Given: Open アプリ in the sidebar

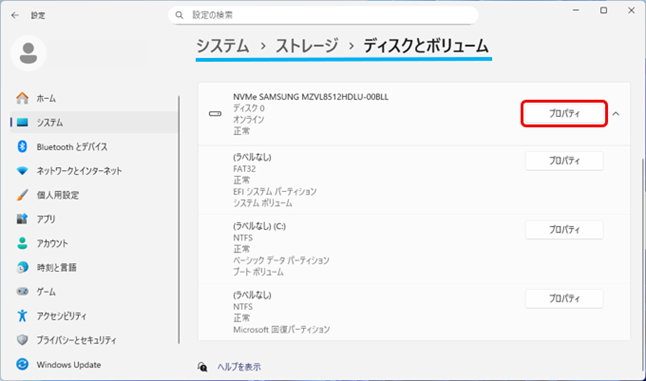Looking at the screenshot, I should (94, 219).
